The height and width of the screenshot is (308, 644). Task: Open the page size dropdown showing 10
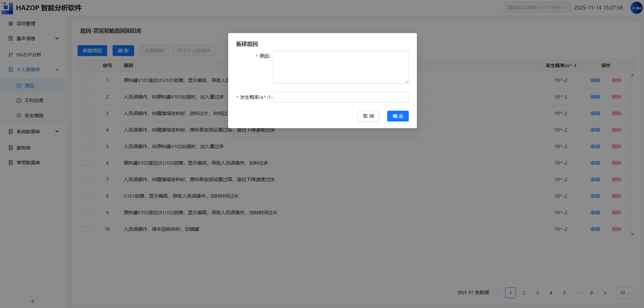coord(625,293)
